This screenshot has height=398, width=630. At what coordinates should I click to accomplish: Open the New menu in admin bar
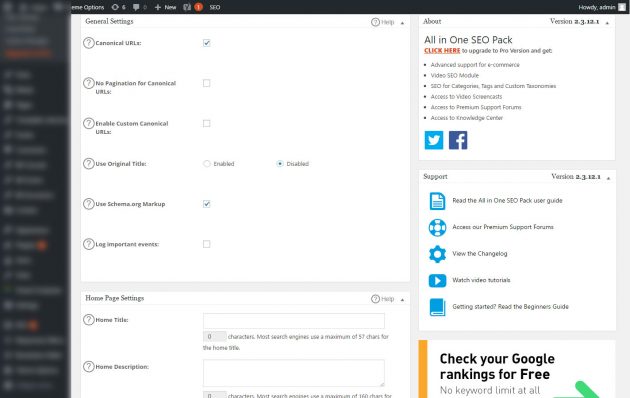(166, 7)
